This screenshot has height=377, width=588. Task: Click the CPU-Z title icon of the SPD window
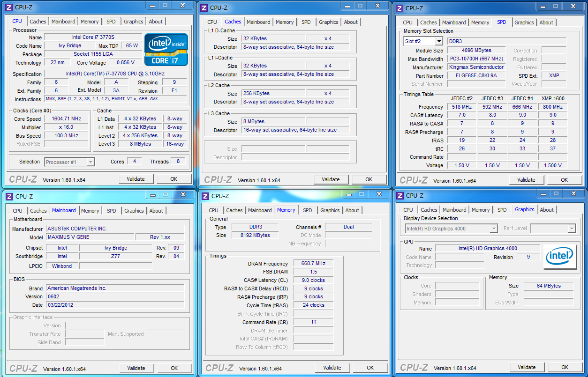(x=399, y=8)
